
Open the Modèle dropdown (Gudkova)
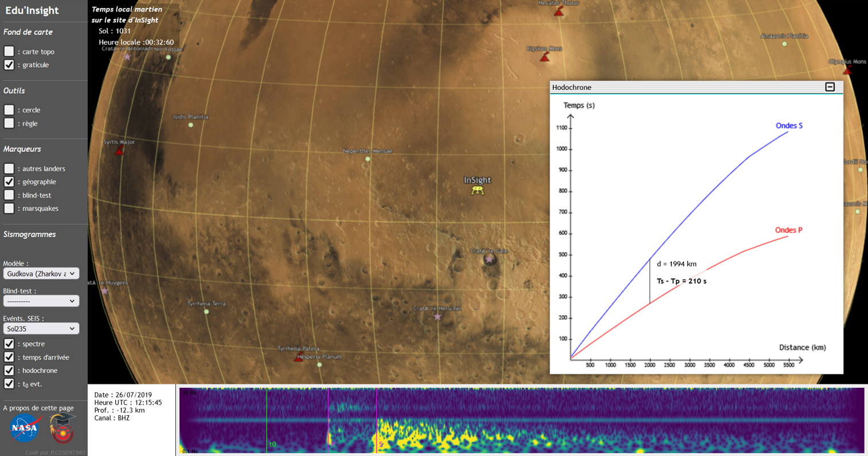tap(41, 274)
